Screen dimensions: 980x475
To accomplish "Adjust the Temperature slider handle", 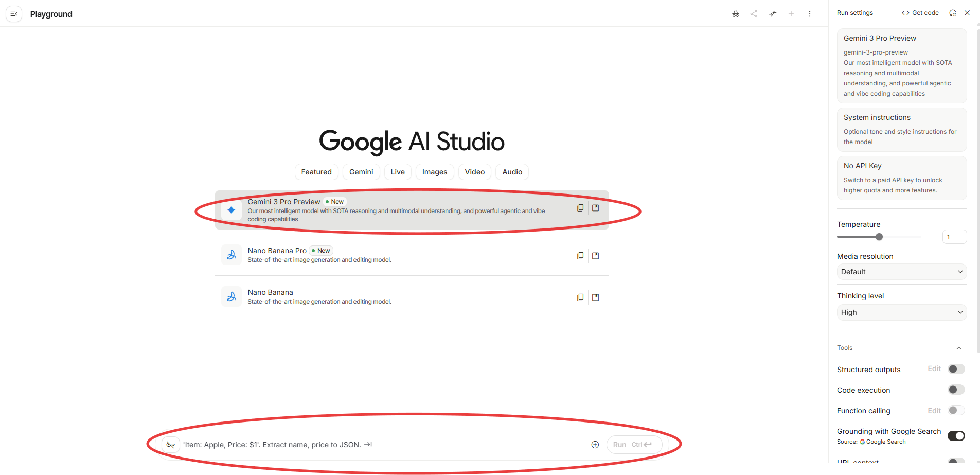I will [x=879, y=237].
